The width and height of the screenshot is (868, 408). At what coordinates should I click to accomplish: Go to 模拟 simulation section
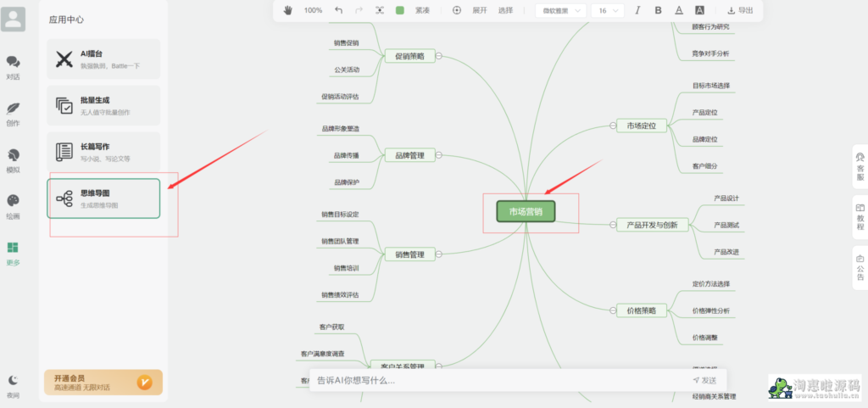pyautogui.click(x=14, y=160)
